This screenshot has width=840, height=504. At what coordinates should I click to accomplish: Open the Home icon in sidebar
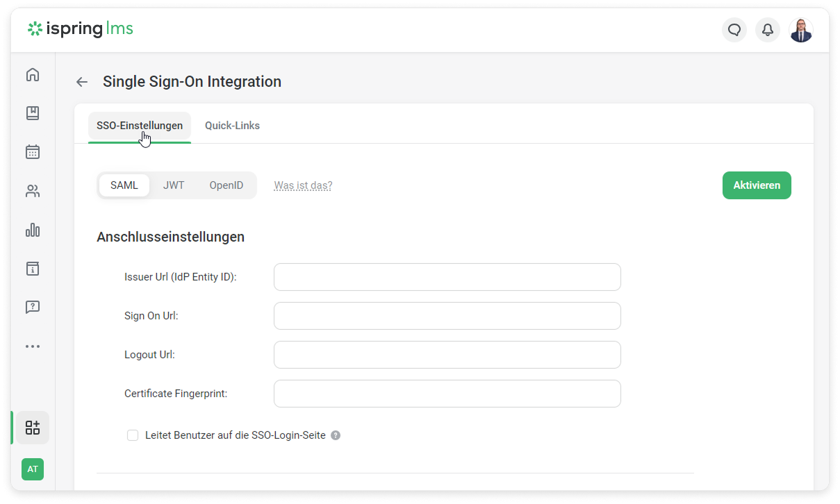(x=33, y=75)
